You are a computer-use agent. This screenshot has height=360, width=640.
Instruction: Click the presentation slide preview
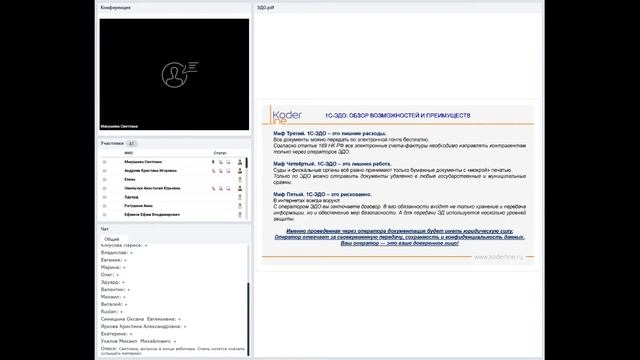click(398, 185)
